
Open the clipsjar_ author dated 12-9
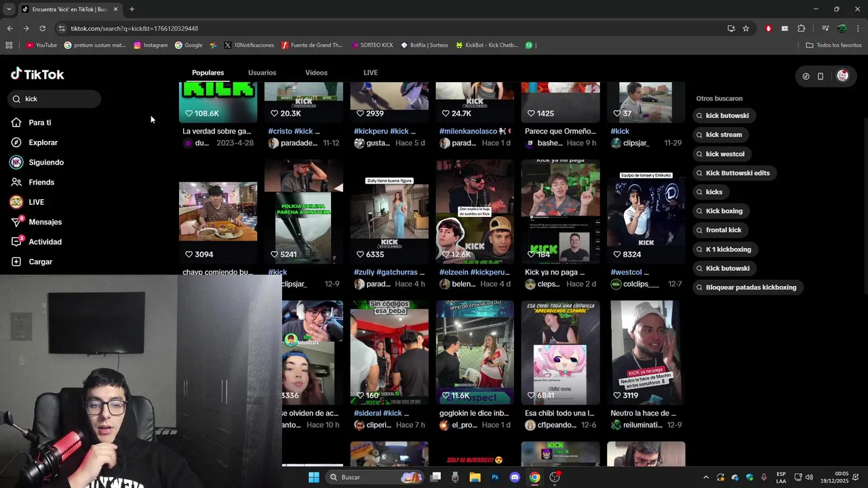pos(294,285)
